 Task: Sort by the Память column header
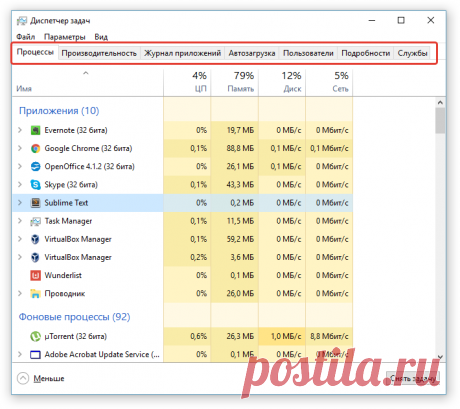coord(235,83)
